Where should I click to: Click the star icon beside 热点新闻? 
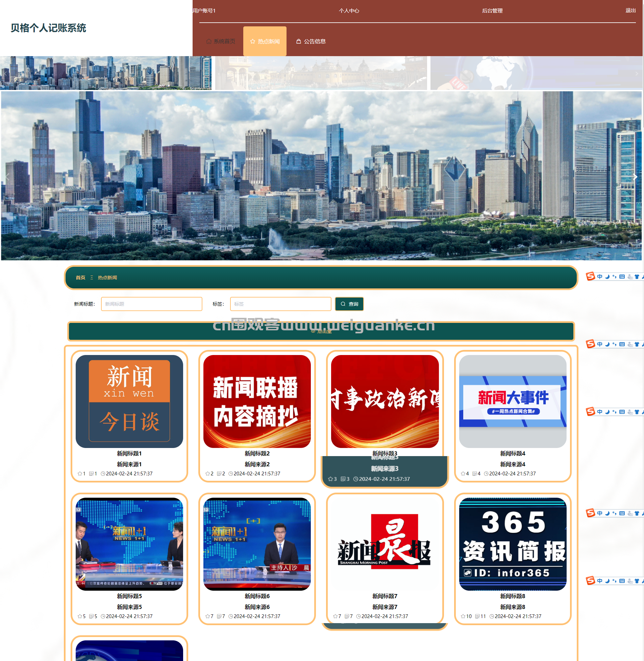(253, 41)
